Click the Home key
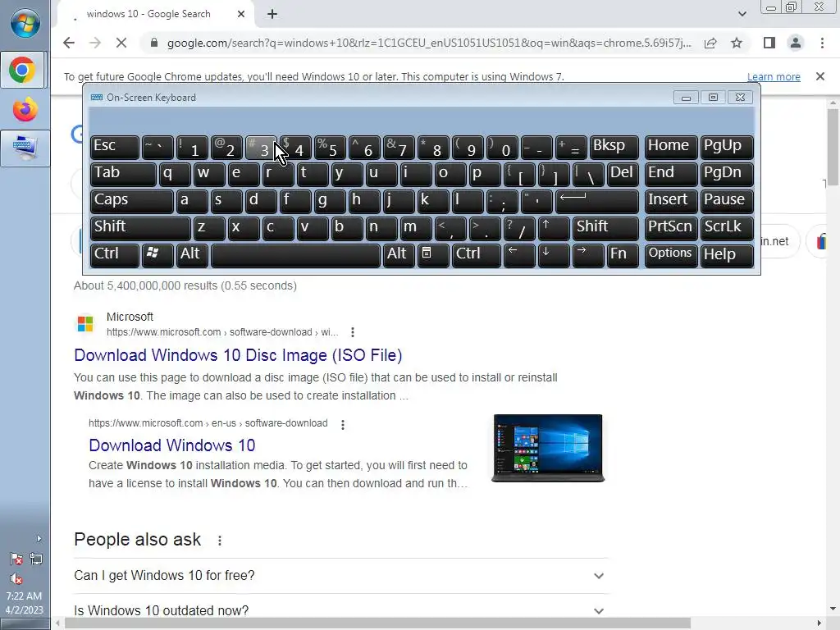Image resolution: width=840 pixels, height=630 pixels. [671, 147]
